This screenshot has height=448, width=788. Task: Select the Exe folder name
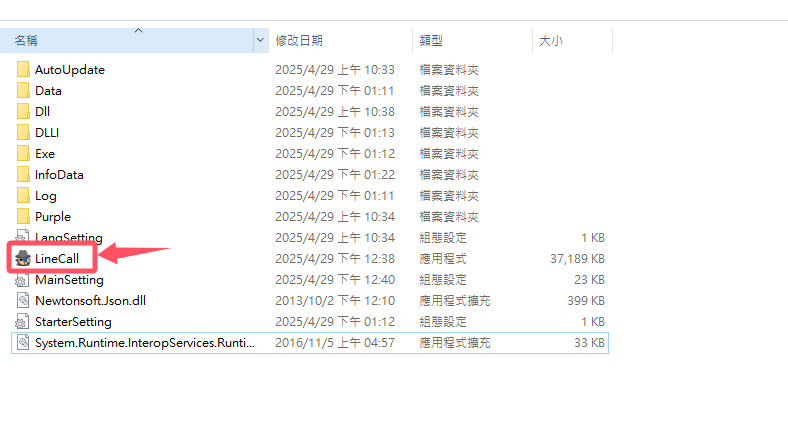(x=45, y=153)
